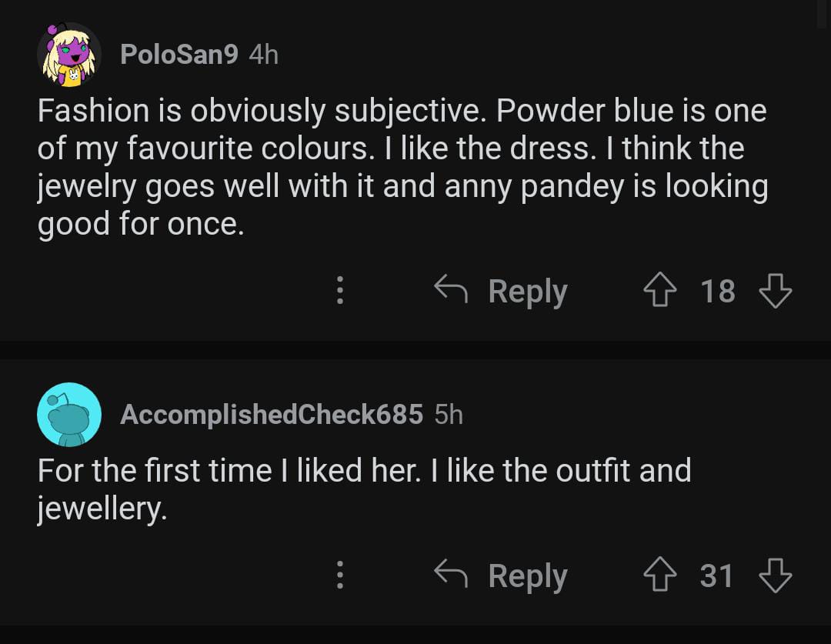Select the 4h timestamp on PoloSan9's comment
831x644 pixels.
coord(264,55)
